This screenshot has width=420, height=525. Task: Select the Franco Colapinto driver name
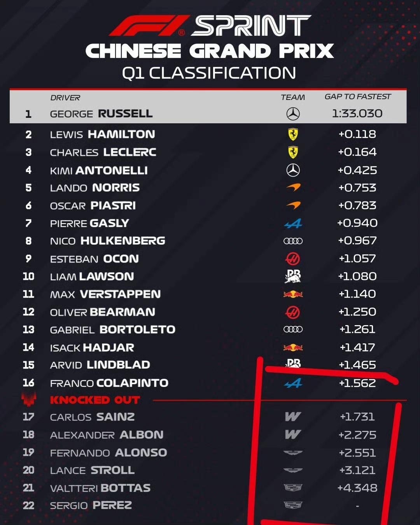(x=109, y=383)
